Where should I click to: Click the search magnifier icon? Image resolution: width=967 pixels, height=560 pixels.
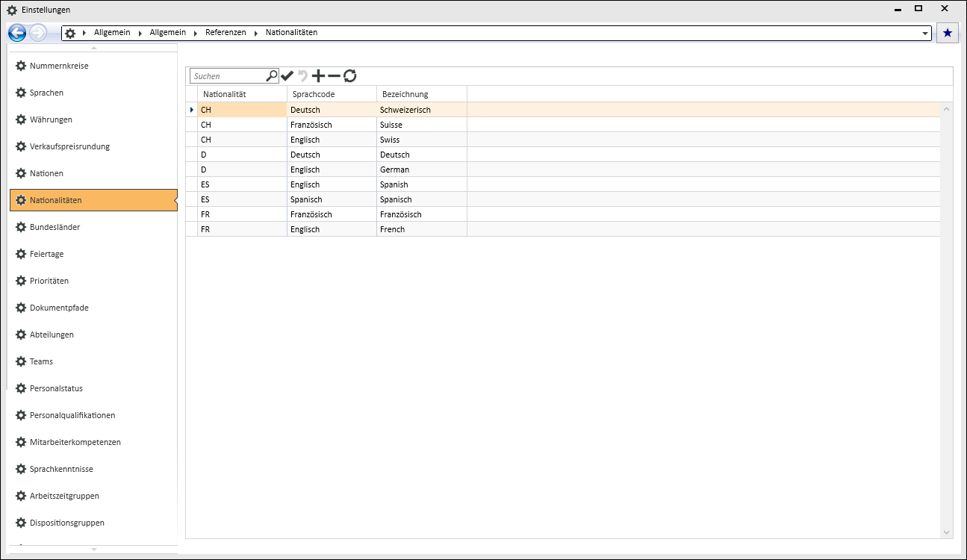pos(272,75)
